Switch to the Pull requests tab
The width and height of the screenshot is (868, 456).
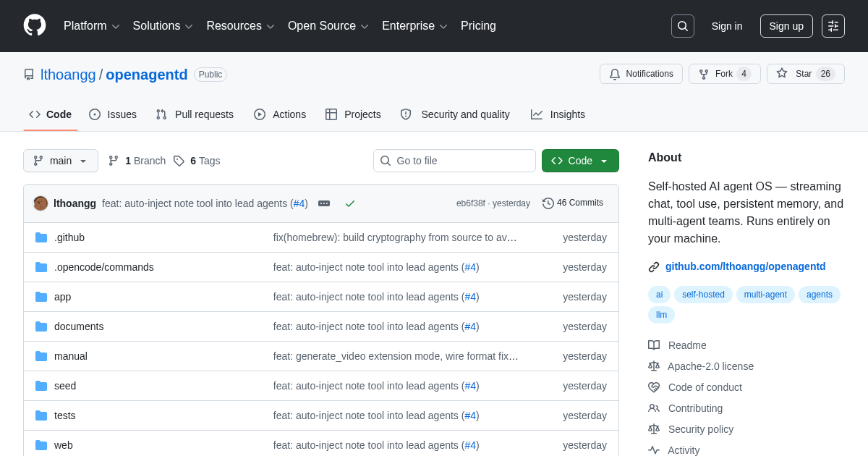click(195, 114)
